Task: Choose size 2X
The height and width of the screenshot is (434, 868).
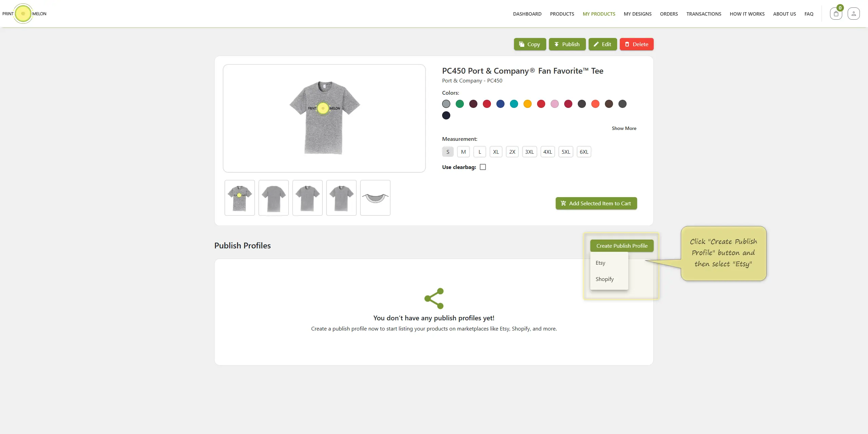Action: (x=512, y=152)
